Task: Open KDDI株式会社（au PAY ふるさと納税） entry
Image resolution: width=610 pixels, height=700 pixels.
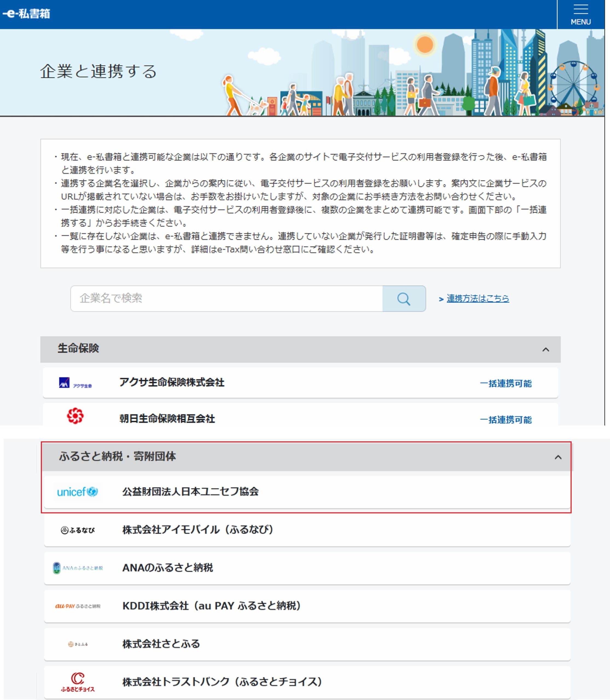Action: point(211,606)
